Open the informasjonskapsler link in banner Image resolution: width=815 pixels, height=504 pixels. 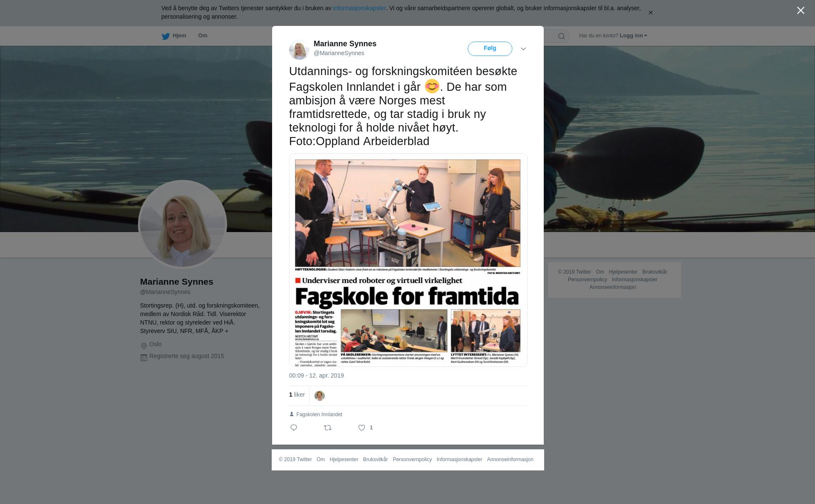pos(359,8)
